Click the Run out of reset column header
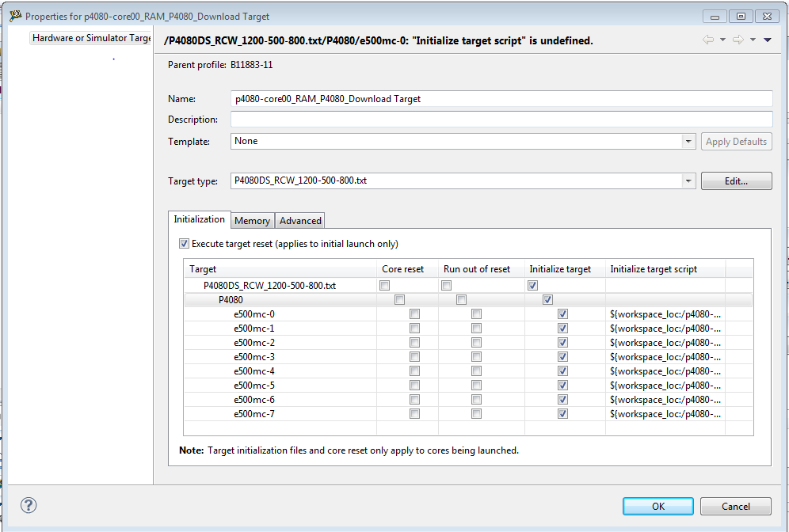Screen dimensions: 789x532 click(x=482, y=269)
